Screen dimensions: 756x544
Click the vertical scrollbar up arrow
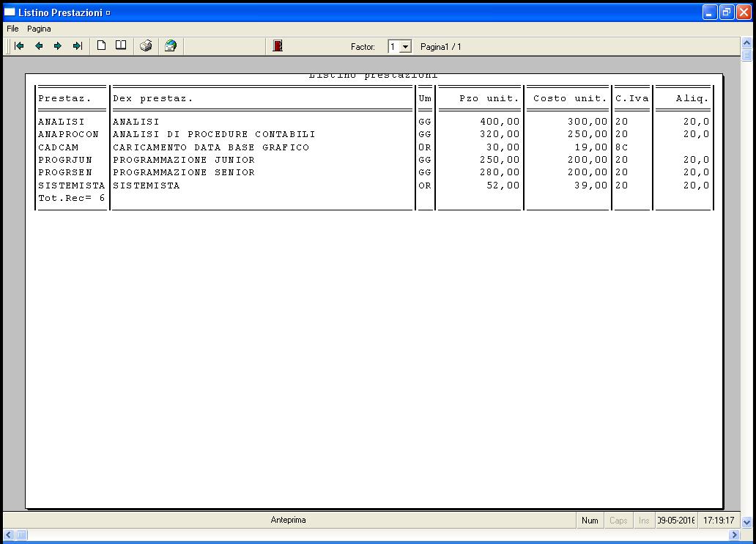pos(746,43)
